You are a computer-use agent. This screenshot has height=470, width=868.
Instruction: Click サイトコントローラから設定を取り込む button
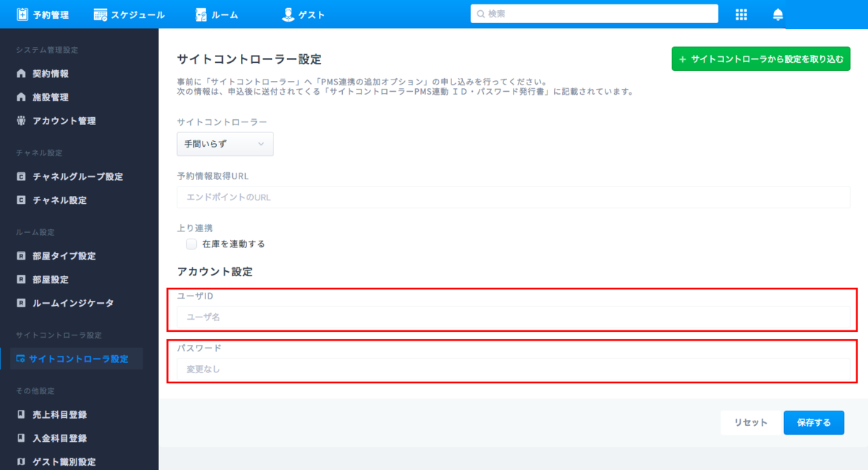pyautogui.click(x=760, y=59)
